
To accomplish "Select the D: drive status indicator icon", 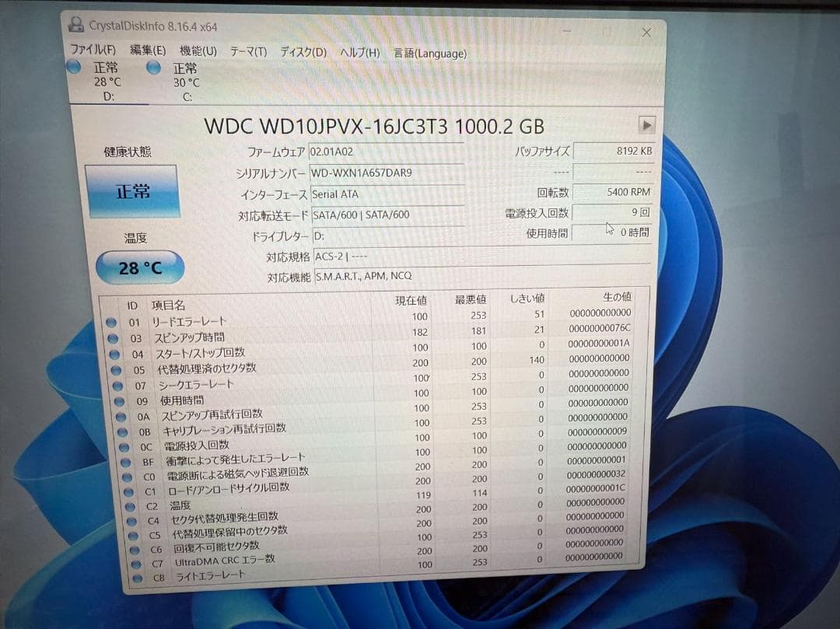I will (75, 68).
